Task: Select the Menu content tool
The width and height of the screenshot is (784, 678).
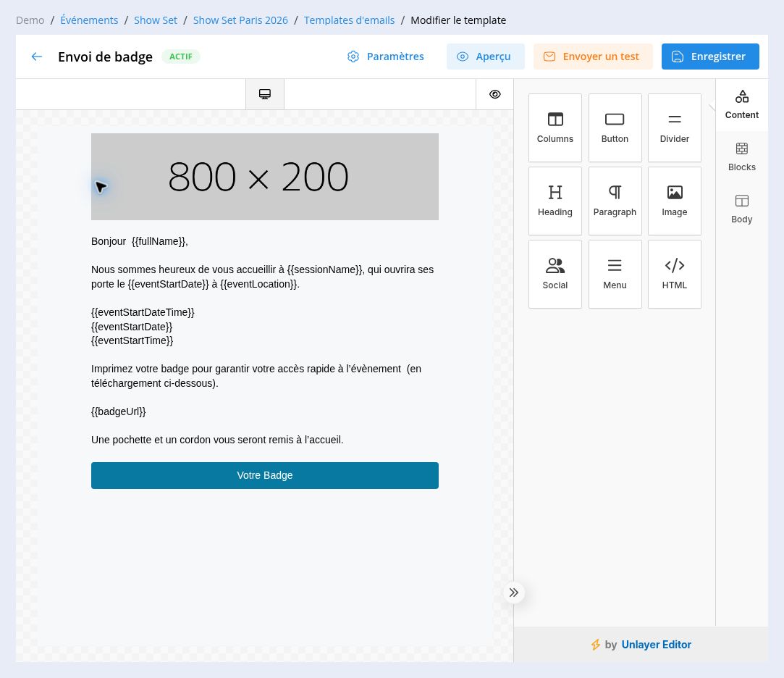Action: (x=615, y=275)
